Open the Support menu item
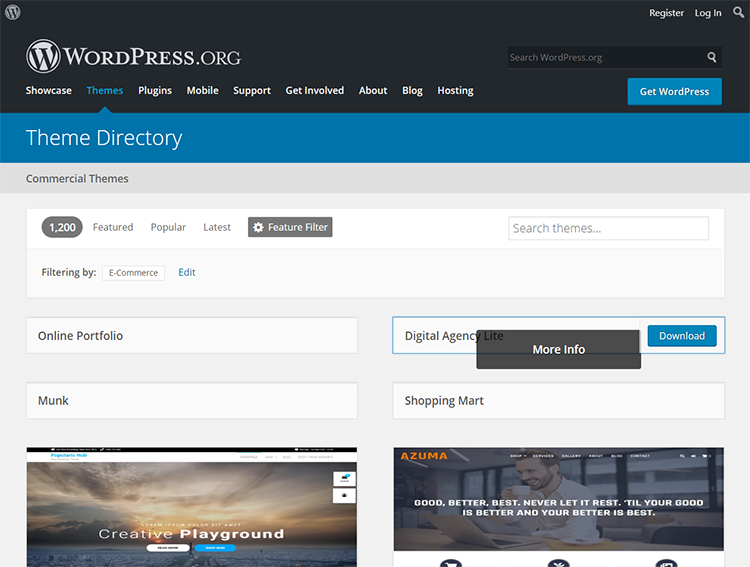 click(x=252, y=90)
